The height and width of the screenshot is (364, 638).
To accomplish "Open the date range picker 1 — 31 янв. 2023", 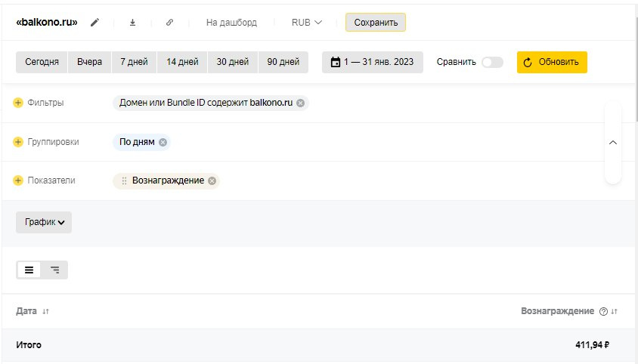I will pyautogui.click(x=373, y=62).
